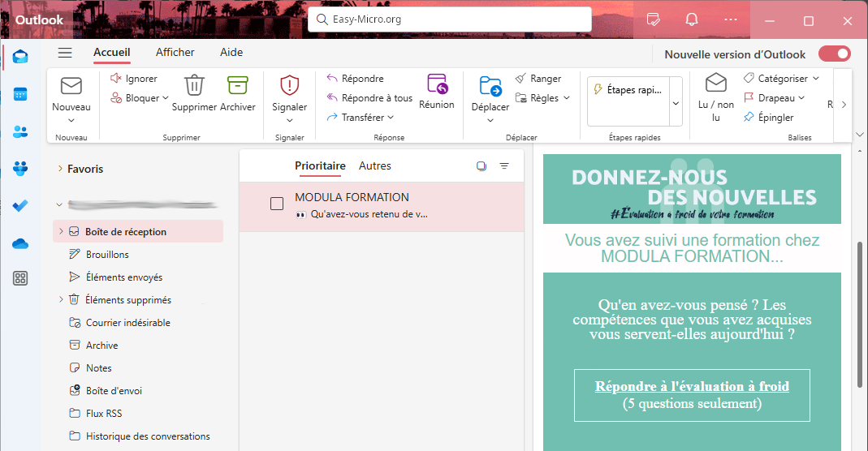The width and height of the screenshot is (868, 451).
Task: Expand Éléments supprimés subfolders chevron
Action: click(61, 299)
